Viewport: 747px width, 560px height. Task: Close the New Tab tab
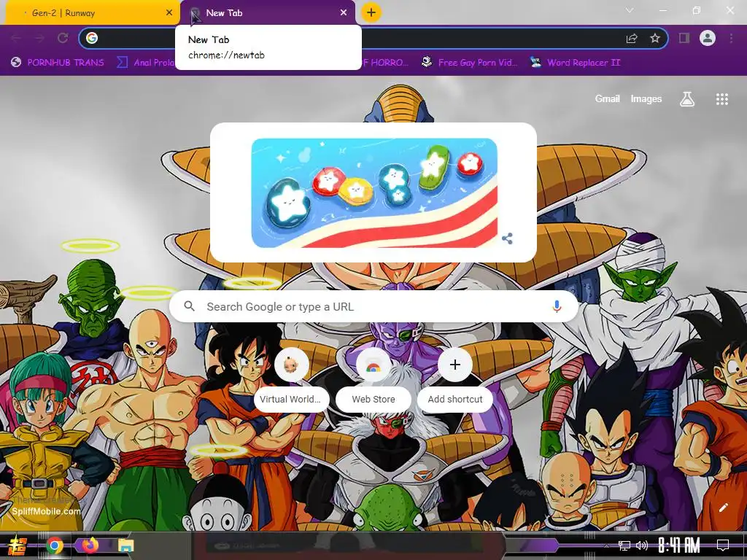tap(344, 13)
